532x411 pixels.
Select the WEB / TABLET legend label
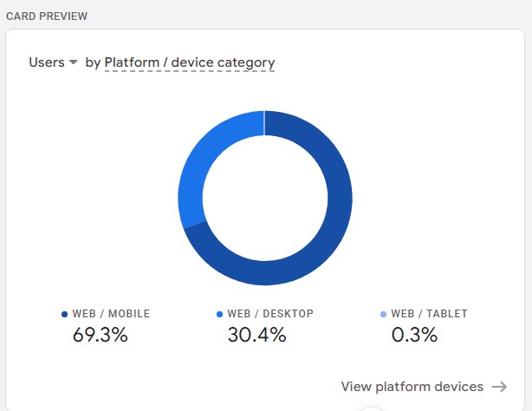tap(429, 314)
